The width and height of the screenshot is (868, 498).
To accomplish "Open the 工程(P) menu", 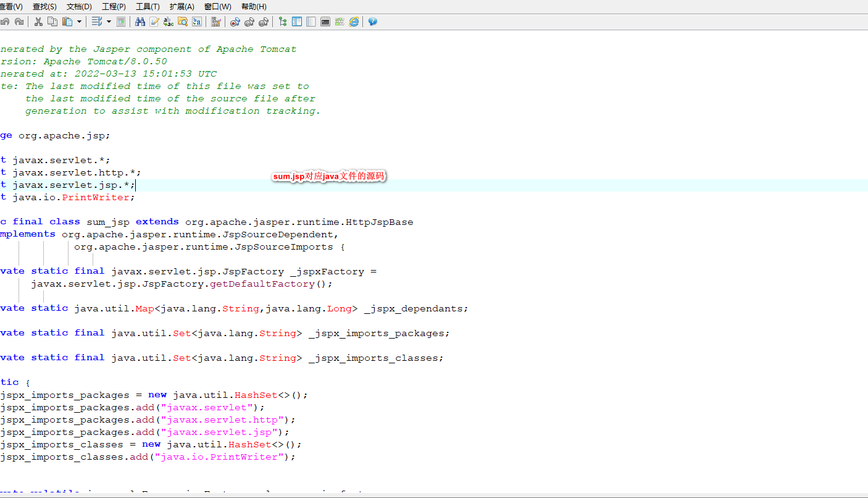I will pos(114,7).
